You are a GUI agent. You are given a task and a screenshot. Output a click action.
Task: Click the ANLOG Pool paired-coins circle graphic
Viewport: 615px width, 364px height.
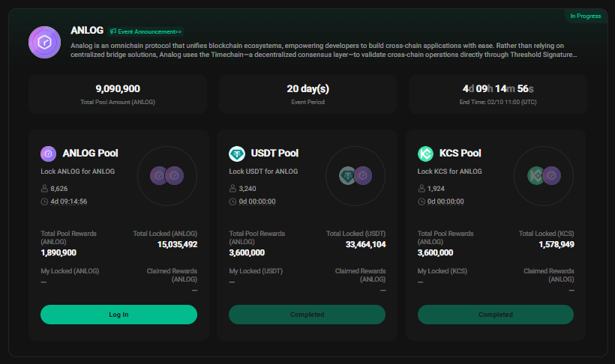167,176
